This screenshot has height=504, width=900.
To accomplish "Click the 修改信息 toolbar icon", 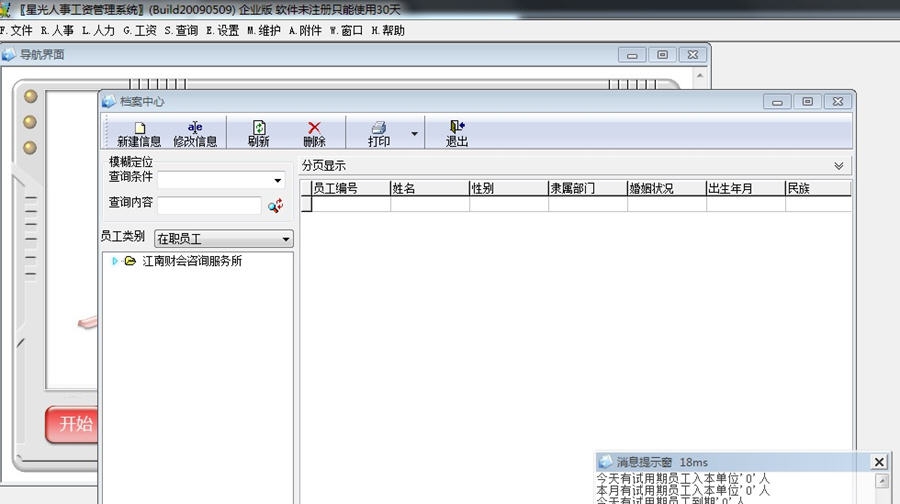I will point(195,134).
